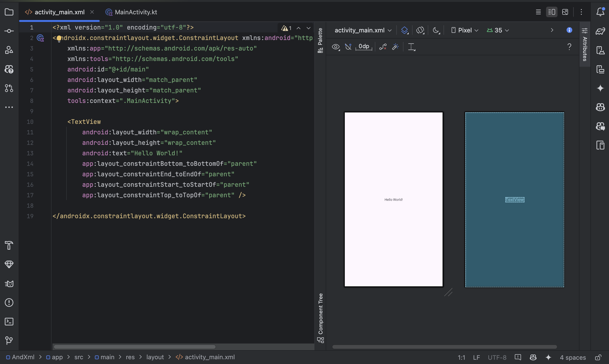Click layout in the breadcrumb bar

click(x=155, y=357)
